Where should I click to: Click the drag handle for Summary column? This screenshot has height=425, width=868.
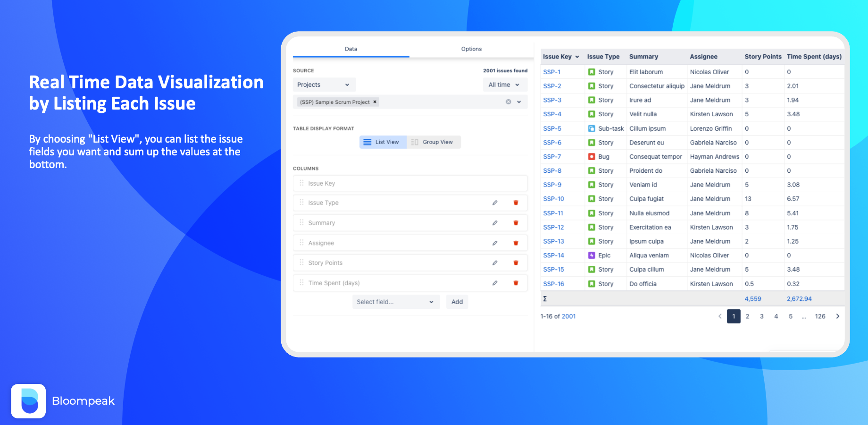coord(301,223)
